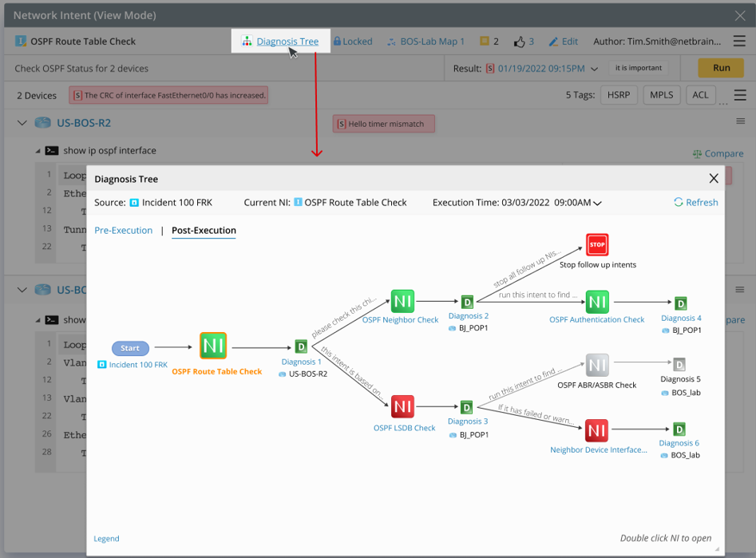The image size is (756, 558).
Task: Click the red STOP follow up intents icon
Action: pyautogui.click(x=597, y=244)
